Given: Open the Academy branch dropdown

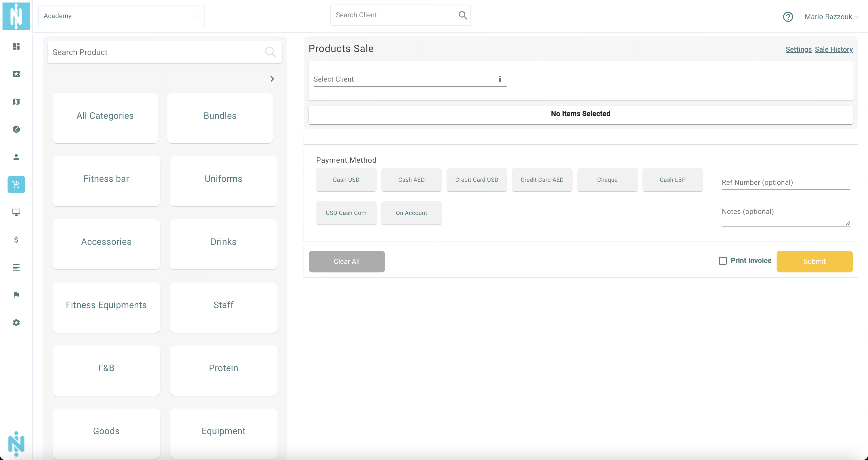Looking at the screenshot, I should 121,16.
